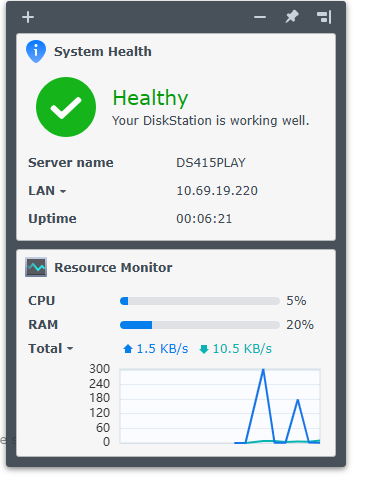Open the Resource Monitor icon
This screenshot has width=382, height=502.
(36, 267)
